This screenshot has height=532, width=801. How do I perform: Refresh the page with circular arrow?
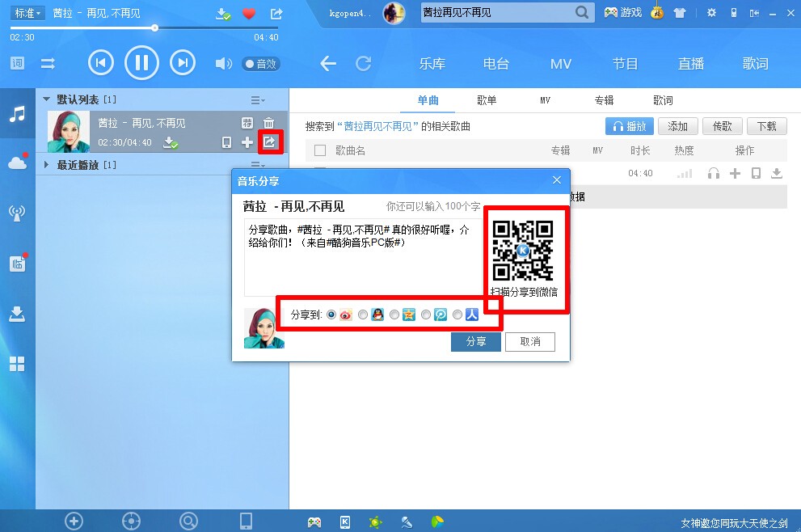coord(363,64)
